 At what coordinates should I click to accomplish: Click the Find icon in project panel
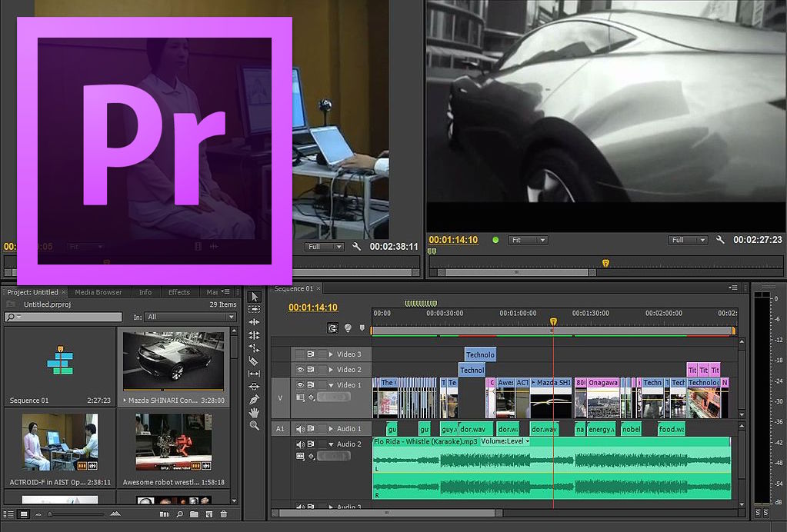180,514
